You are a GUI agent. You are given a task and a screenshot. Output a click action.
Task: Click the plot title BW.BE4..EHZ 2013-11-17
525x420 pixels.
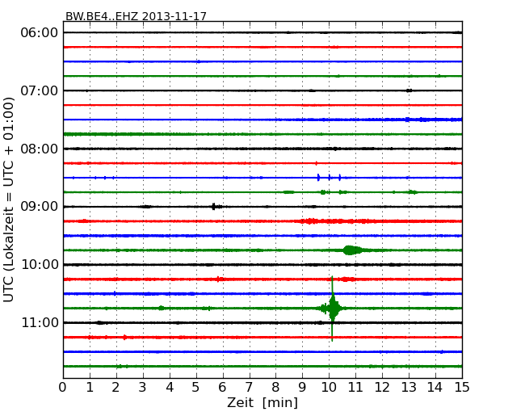coord(136,16)
